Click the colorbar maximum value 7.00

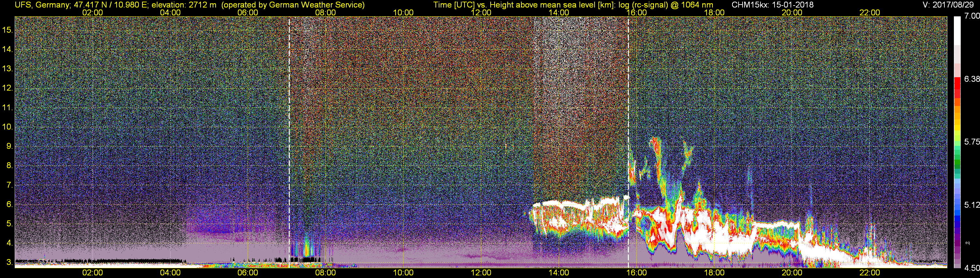972,16
